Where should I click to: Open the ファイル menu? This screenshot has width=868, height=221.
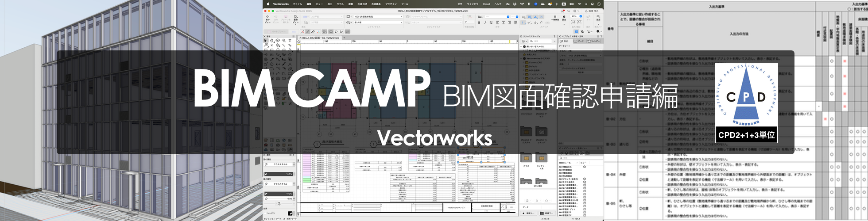click(298, 4)
